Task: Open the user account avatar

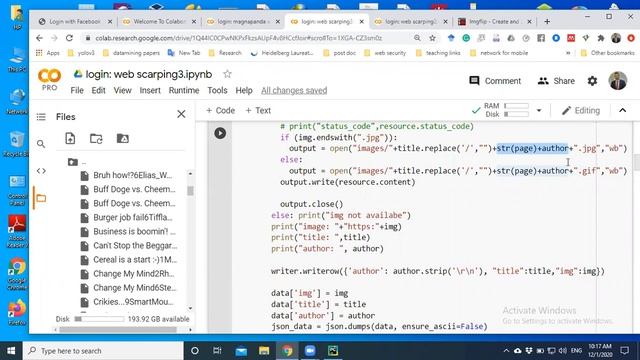Action: [618, 80]
